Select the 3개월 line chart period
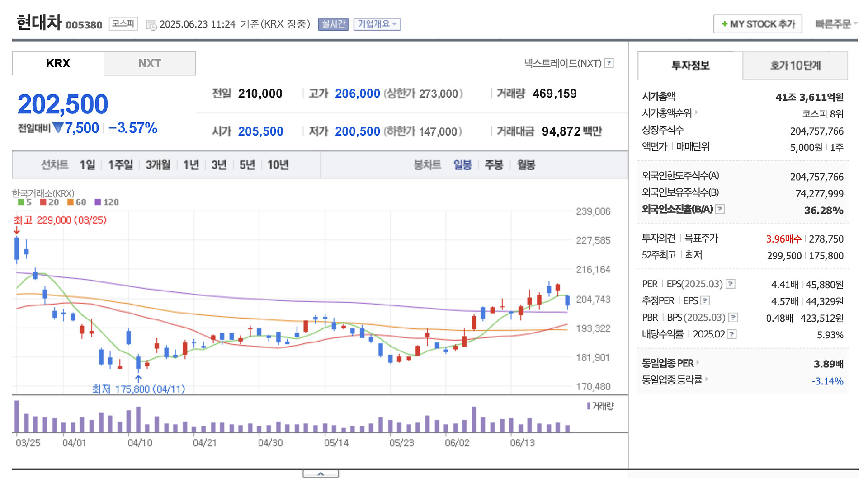Screen dimensions: 868x478 (x=158, y=165)
